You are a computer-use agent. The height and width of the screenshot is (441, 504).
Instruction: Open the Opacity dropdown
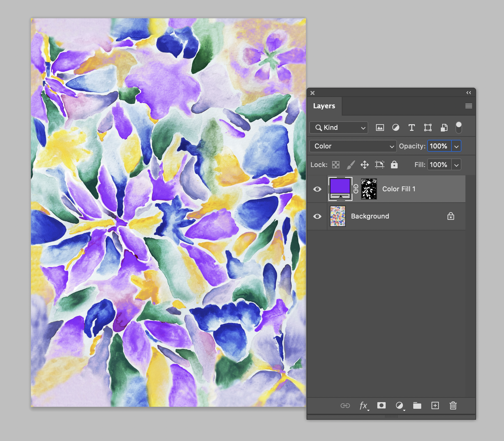point(456,146)
